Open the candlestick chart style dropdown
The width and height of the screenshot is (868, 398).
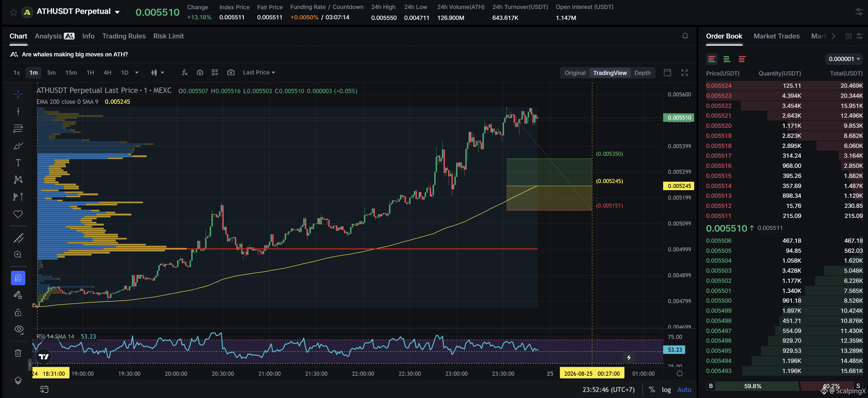(157, 72)
